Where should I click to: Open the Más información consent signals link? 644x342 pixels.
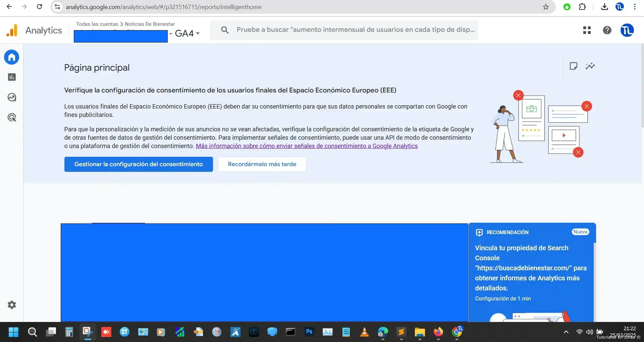pos(307,146)
